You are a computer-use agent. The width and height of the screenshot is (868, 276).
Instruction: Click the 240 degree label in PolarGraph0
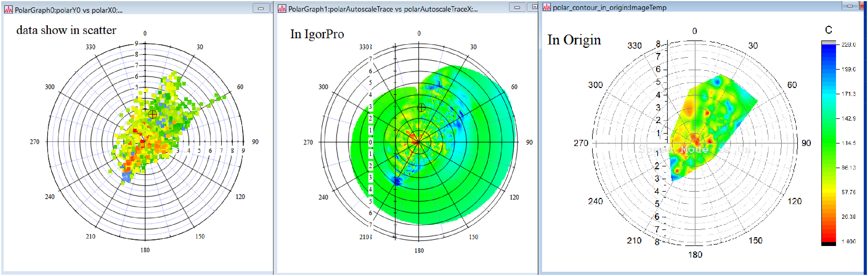coord(50,197)
